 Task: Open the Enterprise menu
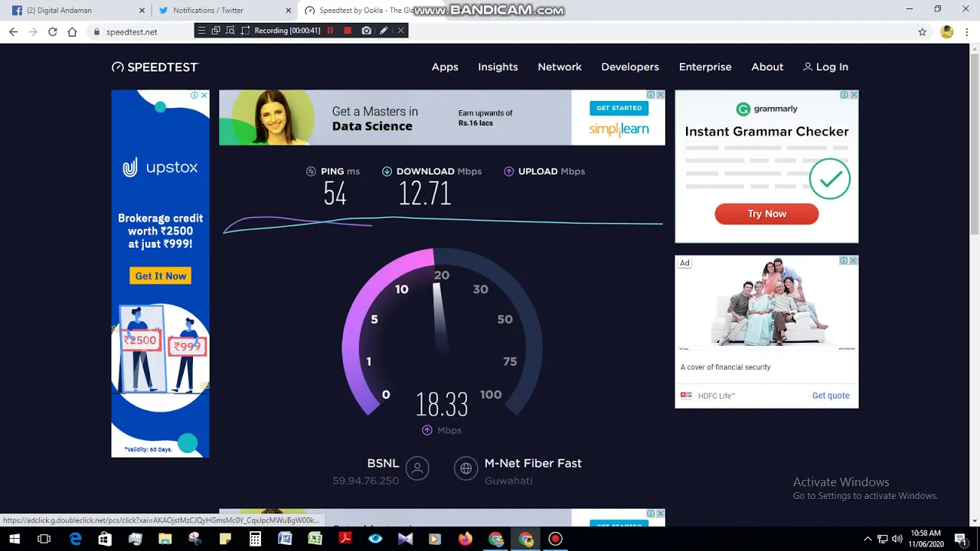[x=705, y=67]
